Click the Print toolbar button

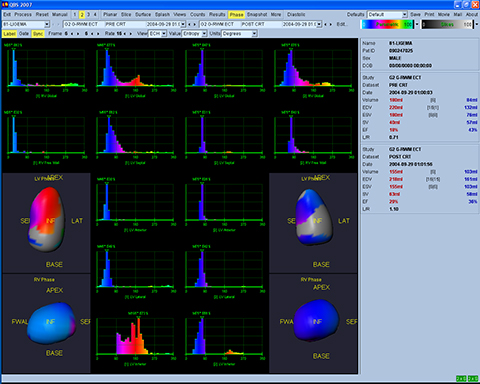(x=429, y=15)
